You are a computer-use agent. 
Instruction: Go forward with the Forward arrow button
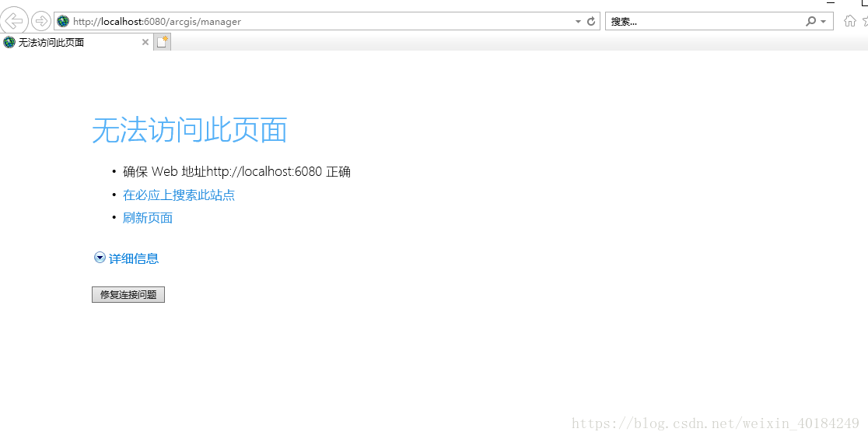41,21
